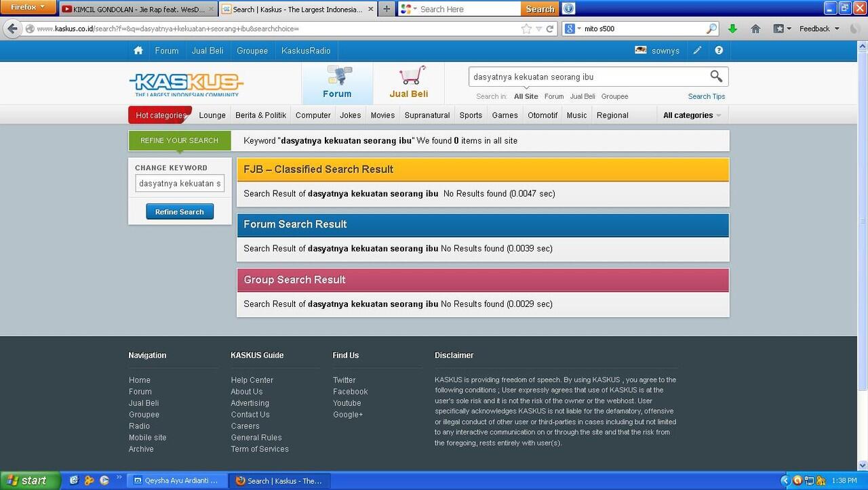Viewport: 868px width, 490px height.
Task: Set search scope to Groupee
Action: coord(615,96)
